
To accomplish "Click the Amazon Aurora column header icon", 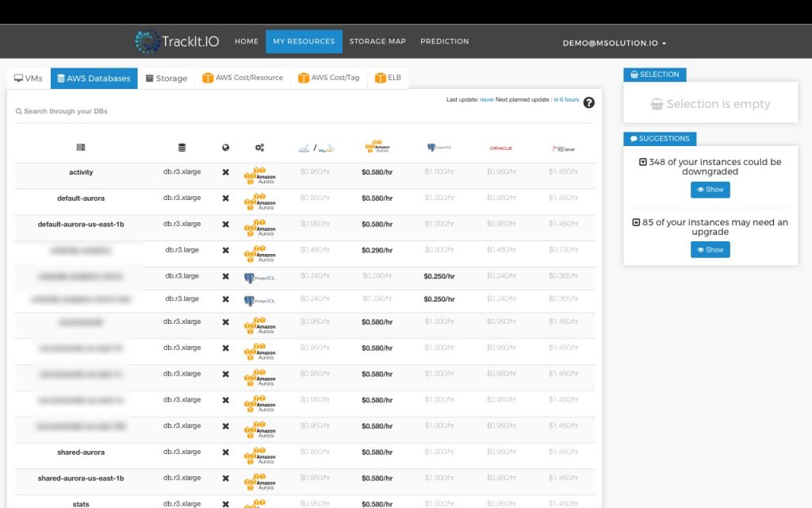I will pos(377,145).
